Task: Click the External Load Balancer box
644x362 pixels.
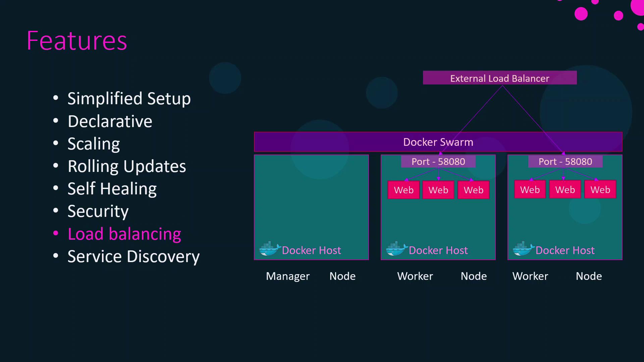Action: tap(500, 78)
